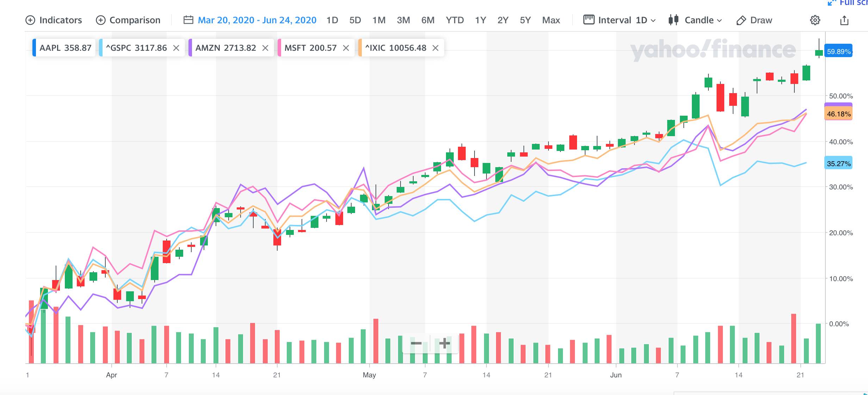Click the blue AAPL color swatch
This screenshot has width=868, height=395.
[34, 48]
